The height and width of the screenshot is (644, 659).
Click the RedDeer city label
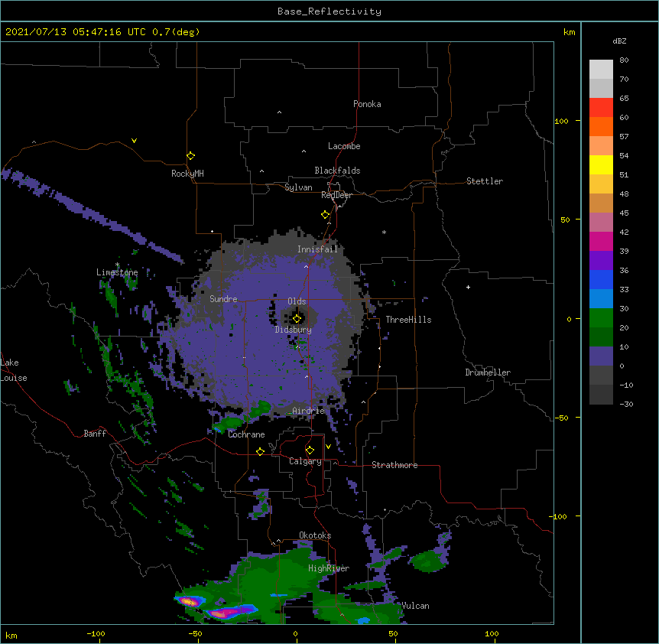click(x=336, y=195)
